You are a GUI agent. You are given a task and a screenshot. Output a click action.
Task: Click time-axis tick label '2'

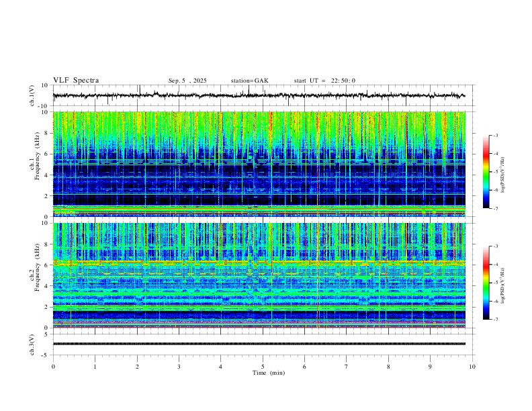click(137, 367)
